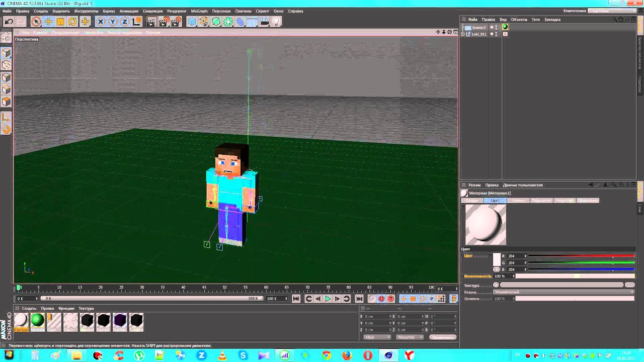The image size is (644, 362).
Task: Open the Рендеринг menu
Action: [x=177, y=11]
